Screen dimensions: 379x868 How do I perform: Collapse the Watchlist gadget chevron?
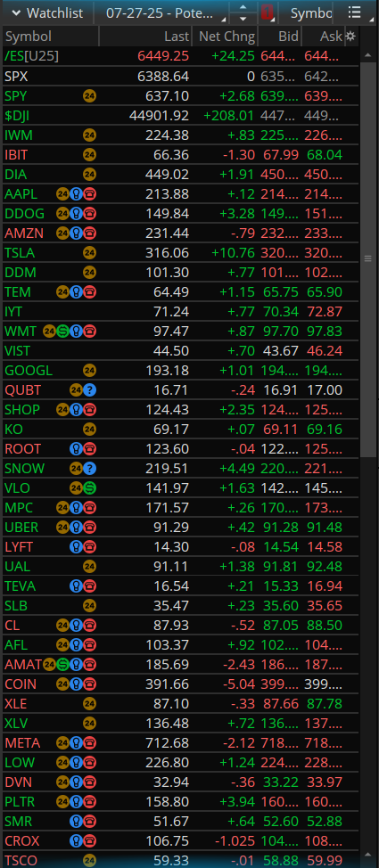point(17,12)
